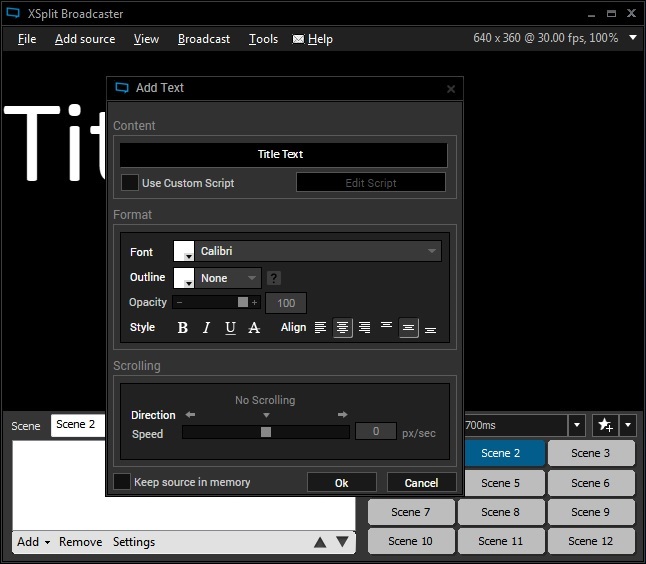Expand the resolution settings arrow
This screenshot has height=564, width=646.
633,38
